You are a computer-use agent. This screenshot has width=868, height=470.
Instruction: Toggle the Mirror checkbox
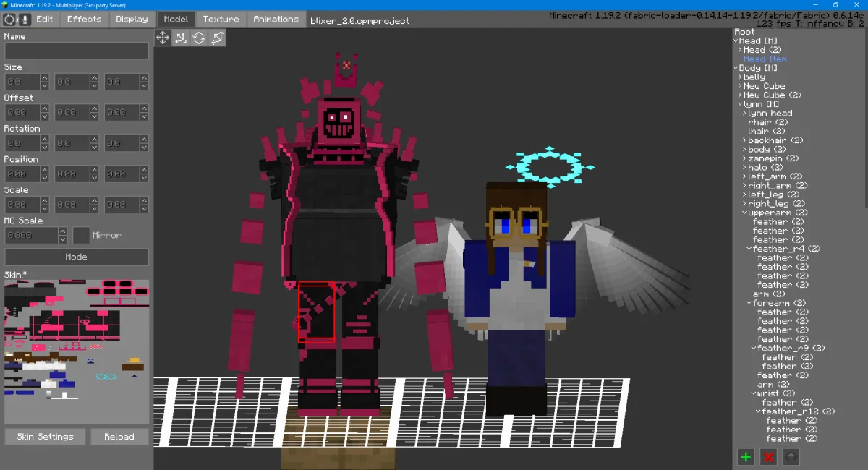81,236
